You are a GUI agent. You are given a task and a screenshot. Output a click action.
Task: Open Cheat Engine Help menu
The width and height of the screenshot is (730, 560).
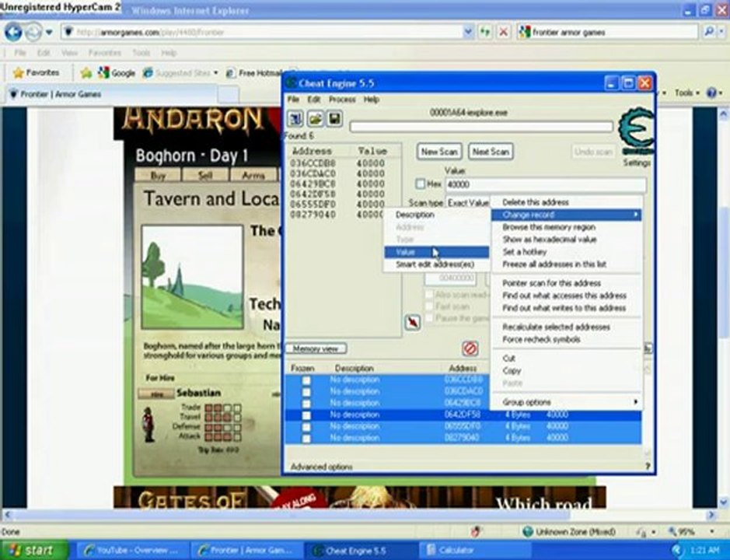(x=371, y=100)
